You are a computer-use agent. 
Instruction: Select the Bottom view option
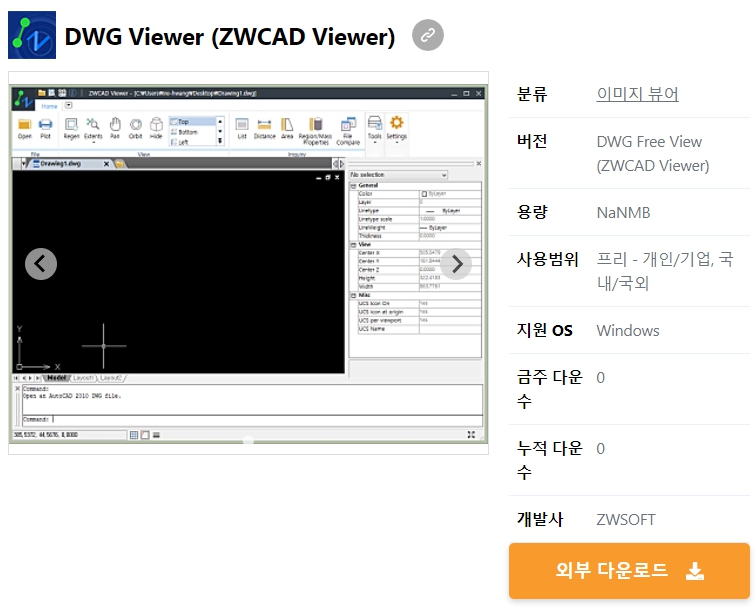click(192, 132)
